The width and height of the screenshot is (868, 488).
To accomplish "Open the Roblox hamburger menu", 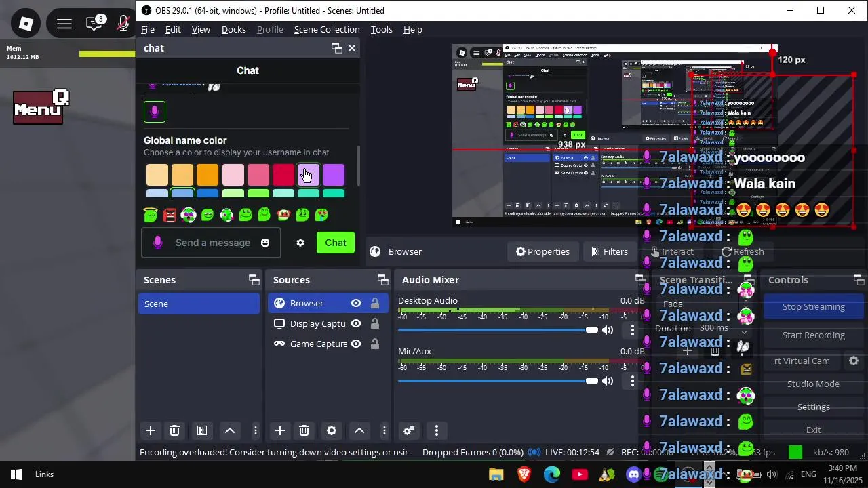I will pyautogui.click(x=64, y=24).
